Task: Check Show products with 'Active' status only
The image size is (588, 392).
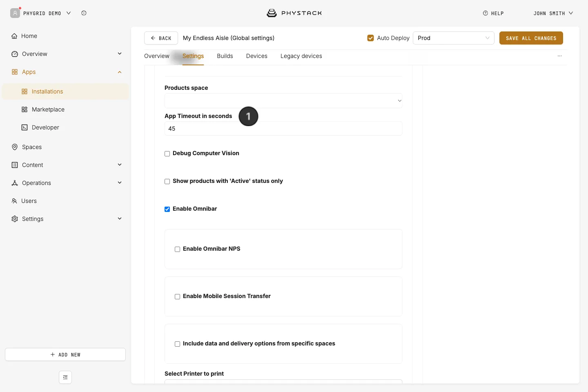Action: click(167, 182)
